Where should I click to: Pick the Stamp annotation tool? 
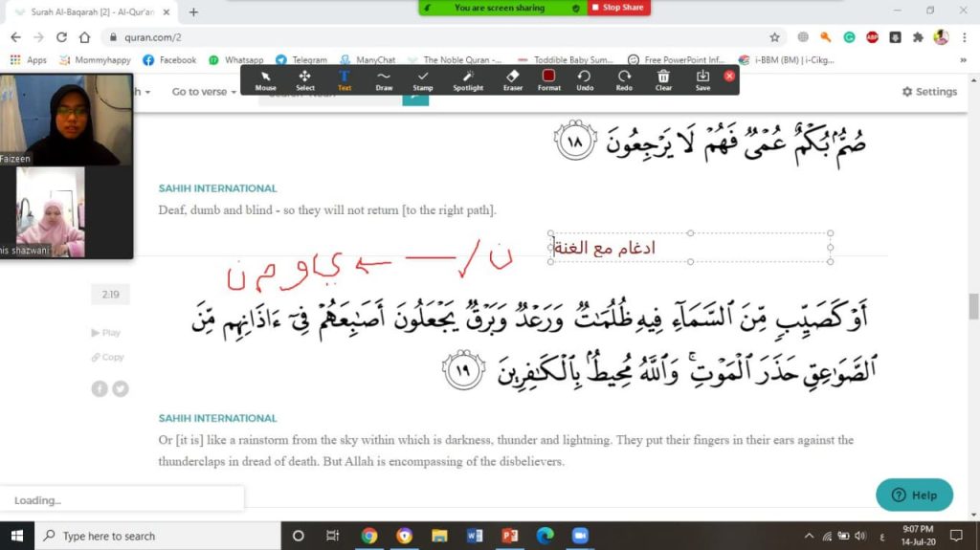[x=423, y=79]
